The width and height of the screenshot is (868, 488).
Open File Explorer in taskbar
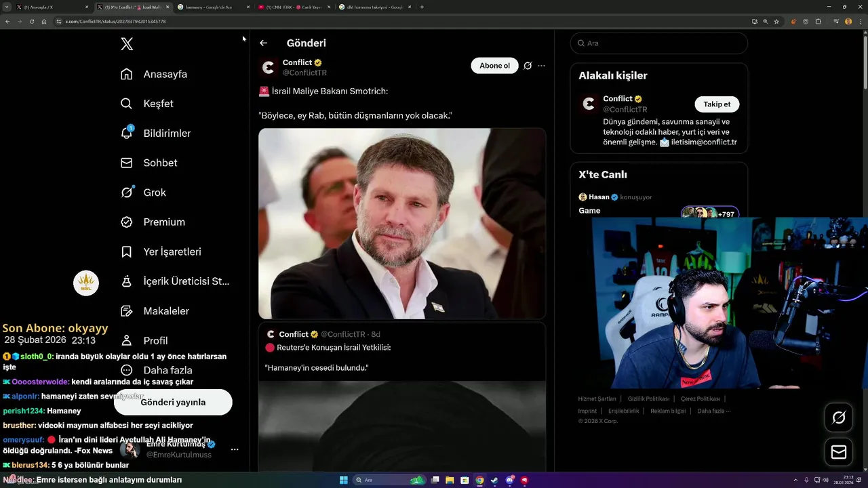pyautogui.click(x=450, y=480)
